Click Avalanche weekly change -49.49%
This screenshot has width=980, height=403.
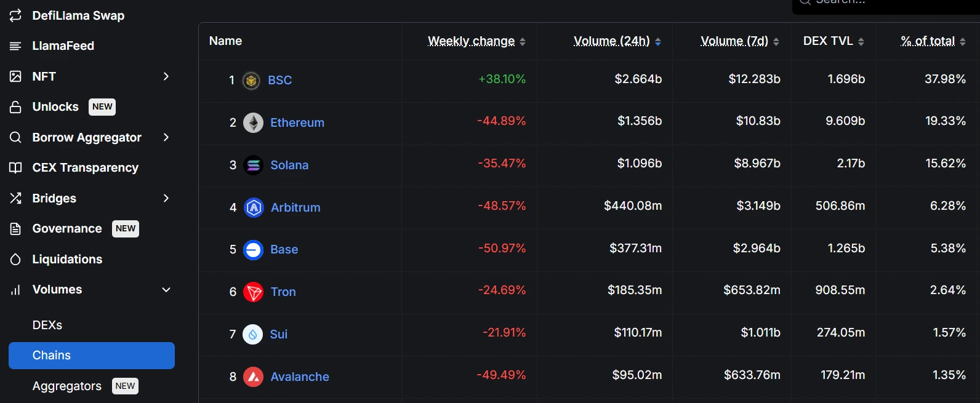point(502,375)
